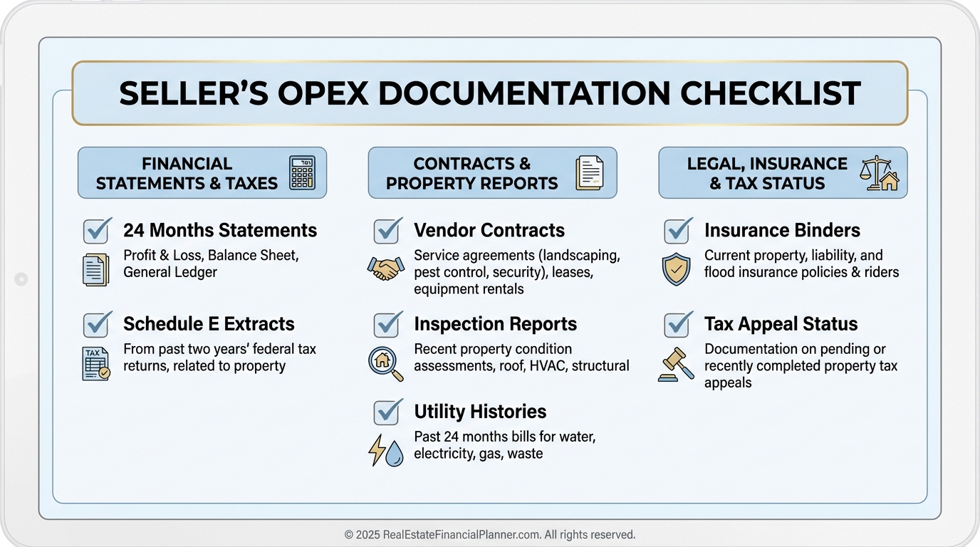Toggle the Tax Appeal Status checkbox
Screen dimensions: 980x547
(x=677, y=324)
